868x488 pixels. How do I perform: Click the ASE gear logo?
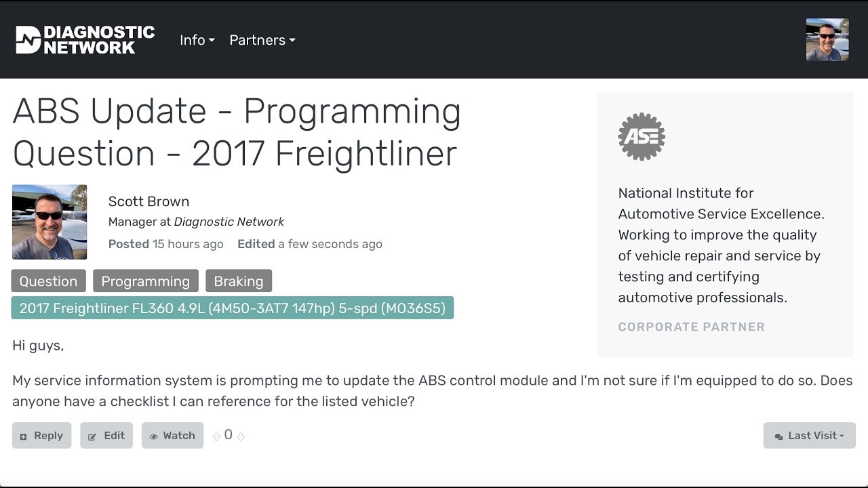642,137
